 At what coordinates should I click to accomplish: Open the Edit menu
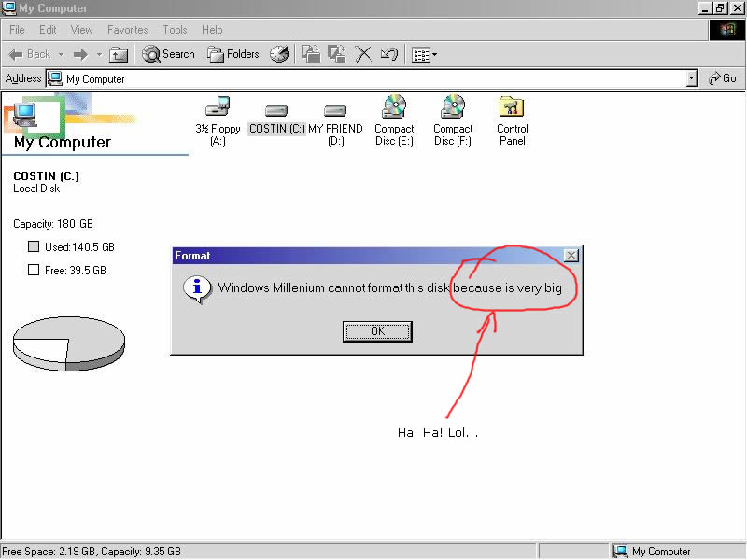coord(48,30)
